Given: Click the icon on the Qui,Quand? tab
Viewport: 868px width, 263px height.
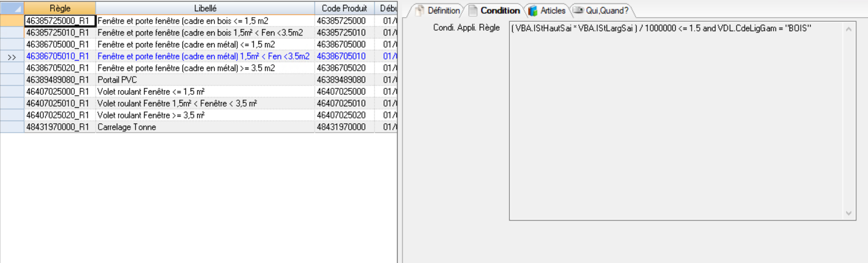Looking at the screenshot, I should (x=578, y=11).
